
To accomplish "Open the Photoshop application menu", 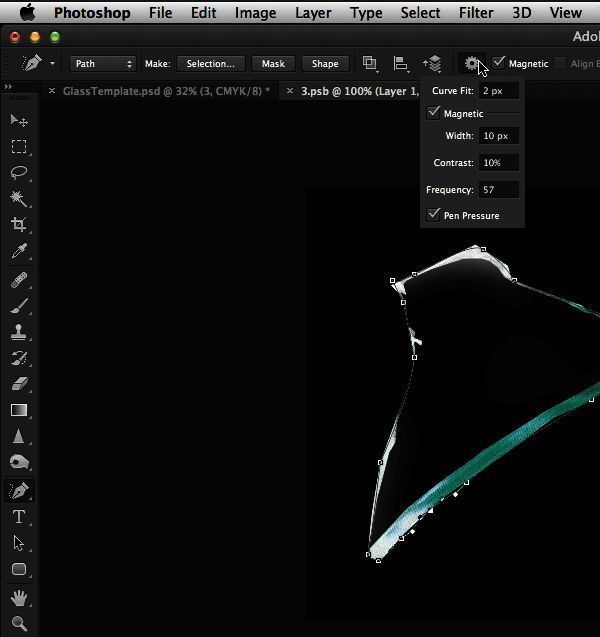I will [x=92, y=13].
